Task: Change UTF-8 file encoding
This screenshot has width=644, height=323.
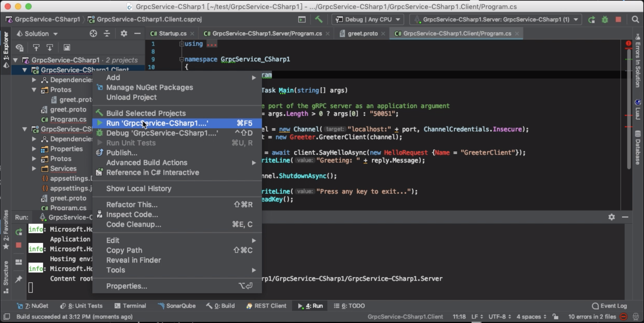Action: pyautogui.click(x=500, y=316)
